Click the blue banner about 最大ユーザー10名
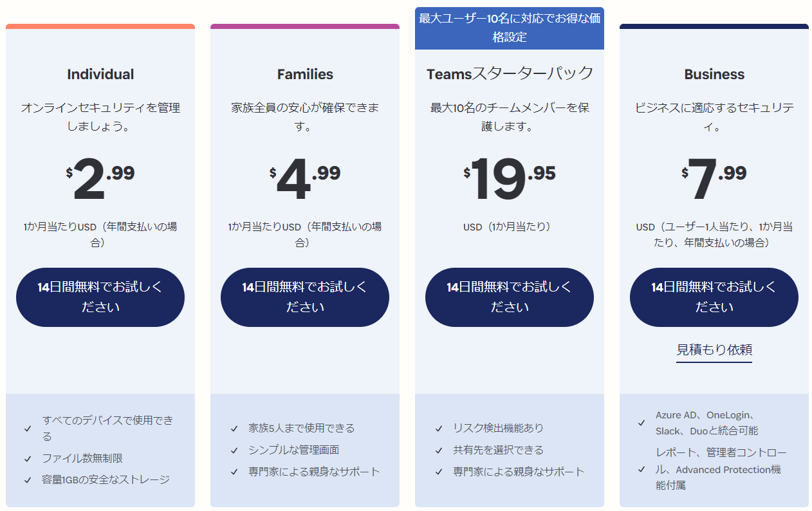This screenshot has height=511, width=812. [509, 27]
